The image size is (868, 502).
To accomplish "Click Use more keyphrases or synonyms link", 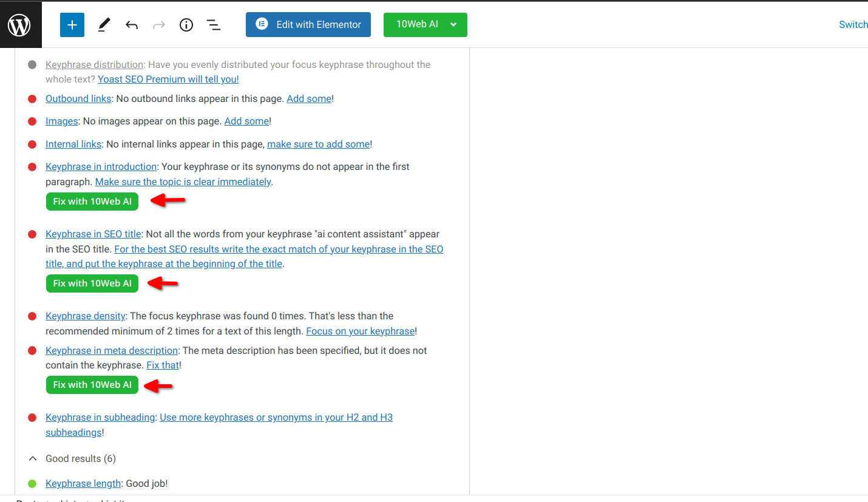I will click(x=219, y=425).
